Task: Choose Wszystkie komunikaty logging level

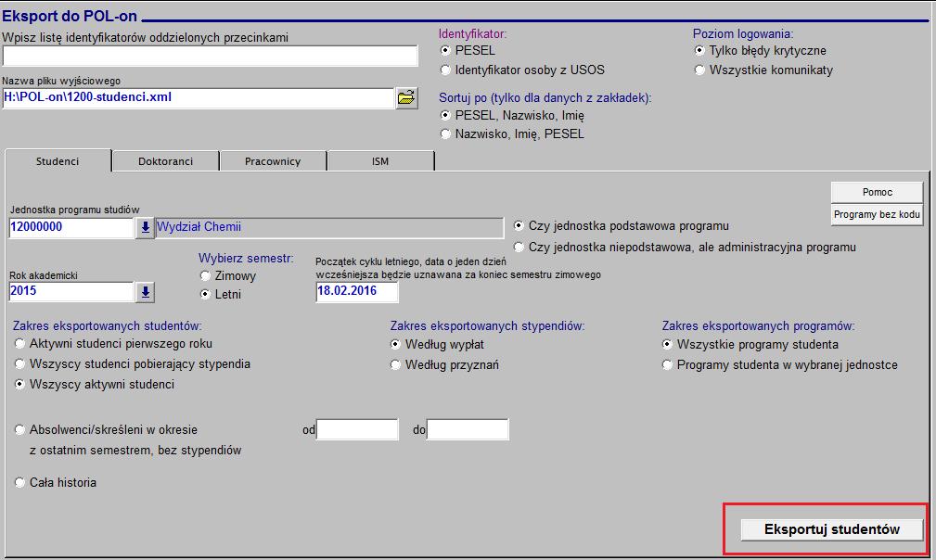Action: coord(699,70)
